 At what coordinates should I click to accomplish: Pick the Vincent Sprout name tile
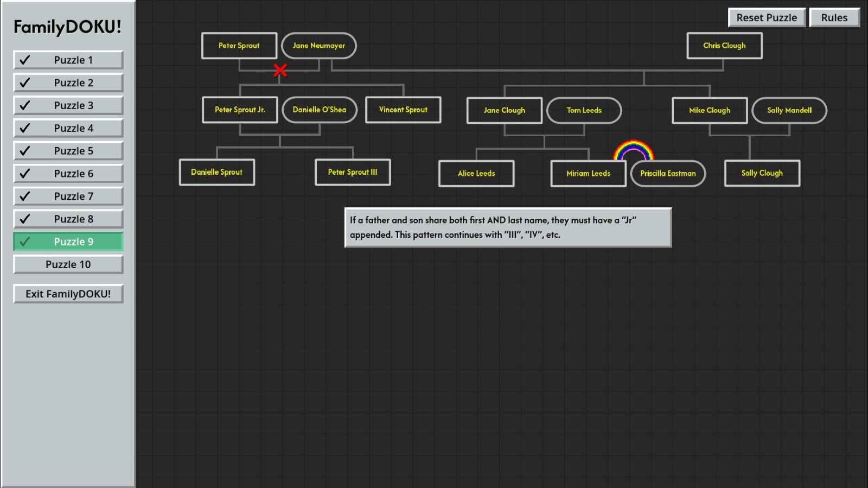403,110
